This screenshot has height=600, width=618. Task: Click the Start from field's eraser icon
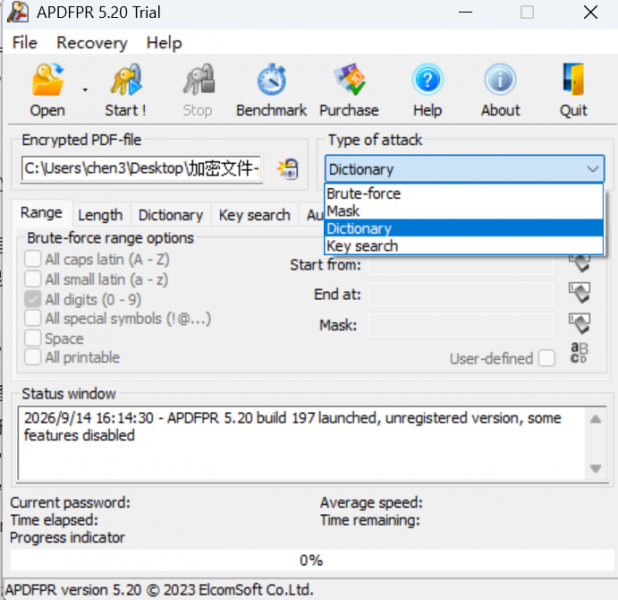(x=579, y=263)
